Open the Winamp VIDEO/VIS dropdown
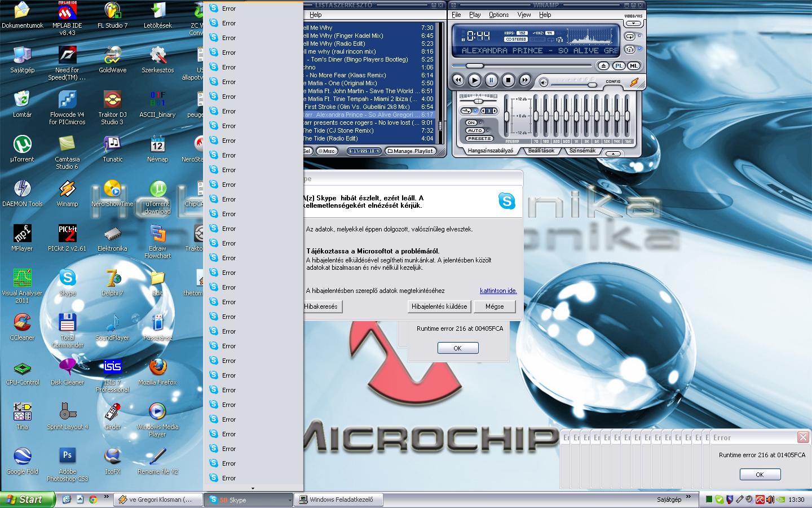 tap(634, 23)
